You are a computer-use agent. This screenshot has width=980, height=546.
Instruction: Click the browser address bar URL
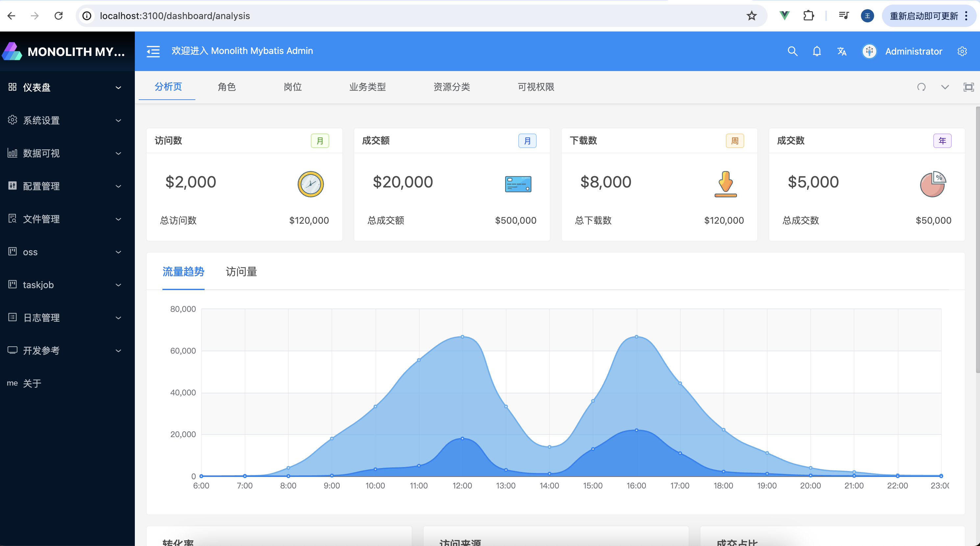point(175,15)
